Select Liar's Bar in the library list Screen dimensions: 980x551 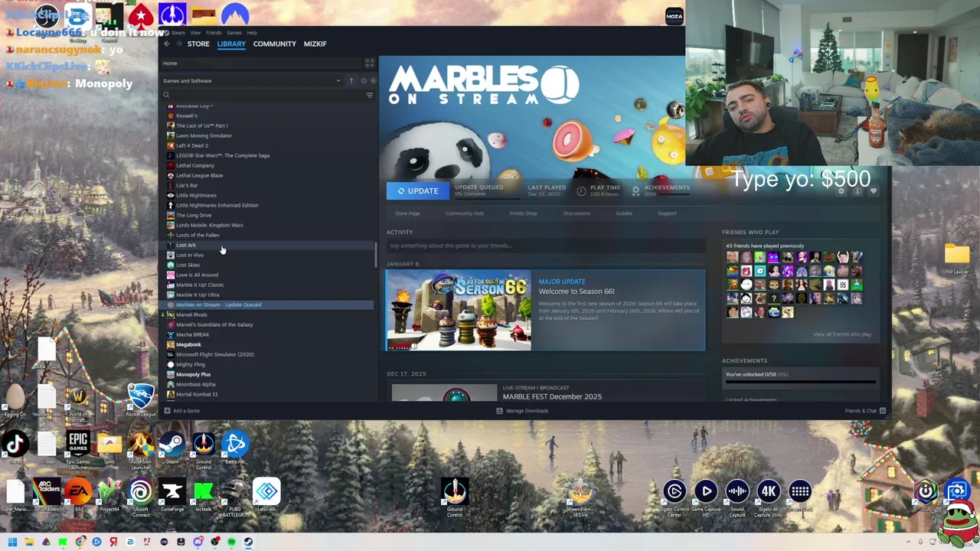[187, 185]
